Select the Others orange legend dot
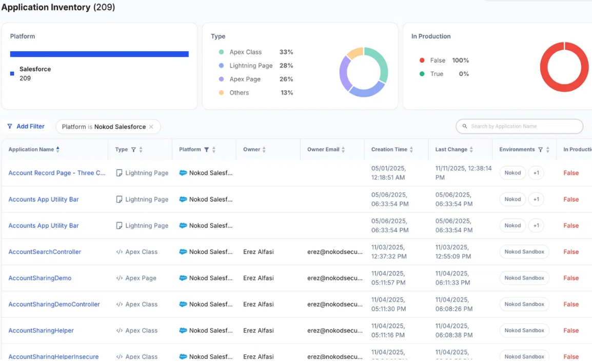This screenshot has height=364, width=592. [221, 93]
